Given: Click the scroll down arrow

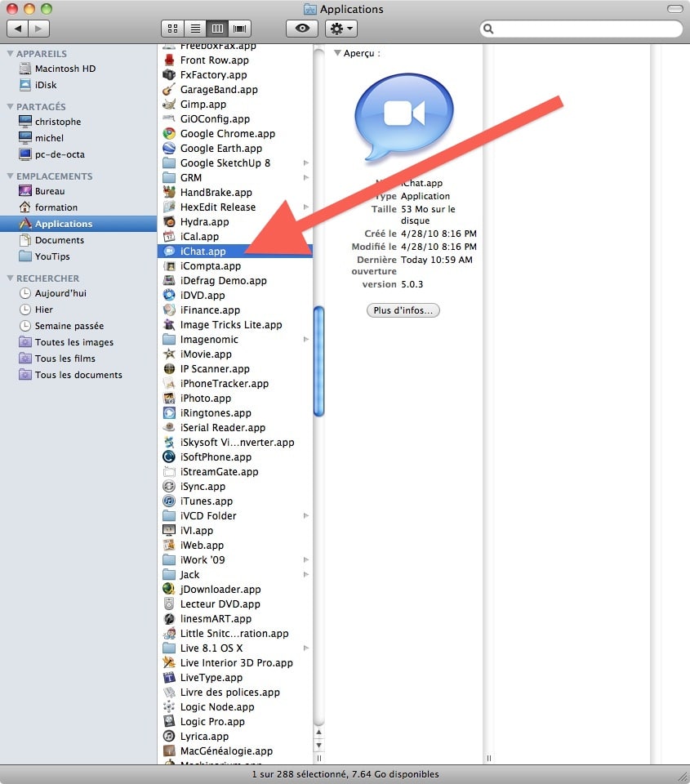Looking at the screenshot, I should pos(318,746).
